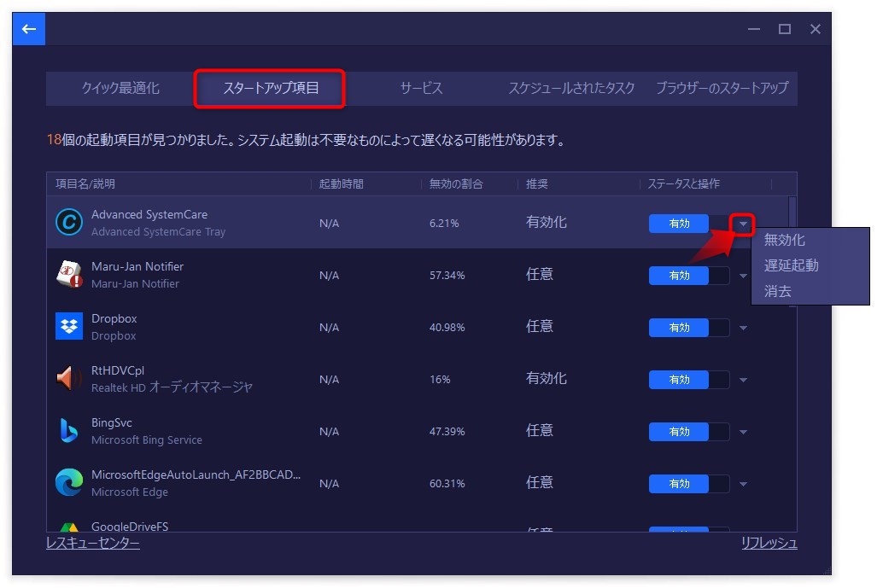Image resolution: width=883 pixels, height=588 pixels.
Task: Click the リフレッシュ link
Action: (769, 543)
